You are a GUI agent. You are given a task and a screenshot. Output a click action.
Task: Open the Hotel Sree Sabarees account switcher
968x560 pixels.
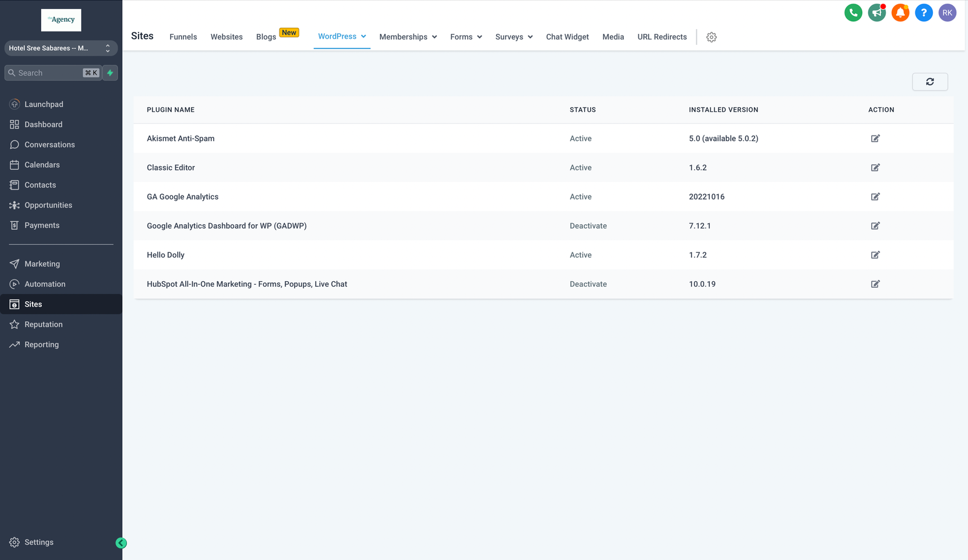click(x=60, y=48)
